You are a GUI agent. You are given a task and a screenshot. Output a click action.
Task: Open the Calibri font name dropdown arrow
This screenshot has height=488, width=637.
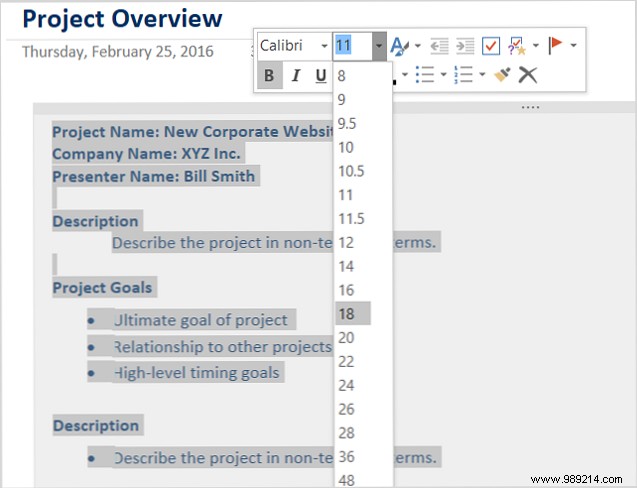(324, 46)
